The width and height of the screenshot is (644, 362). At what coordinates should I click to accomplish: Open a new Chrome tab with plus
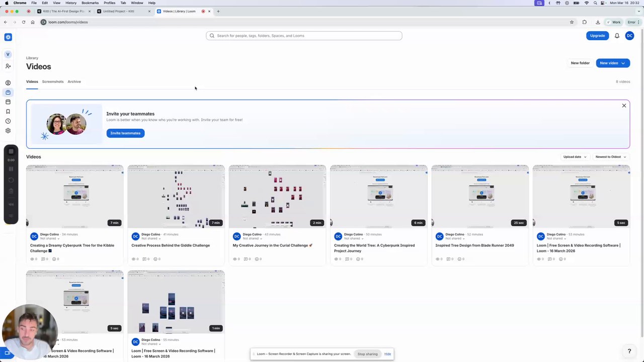point(218,11)
